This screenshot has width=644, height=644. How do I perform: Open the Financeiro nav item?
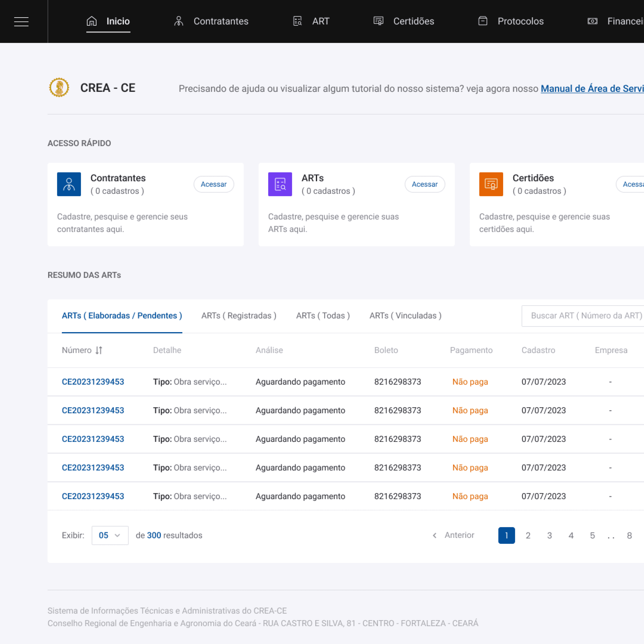(x=616, y=21)
